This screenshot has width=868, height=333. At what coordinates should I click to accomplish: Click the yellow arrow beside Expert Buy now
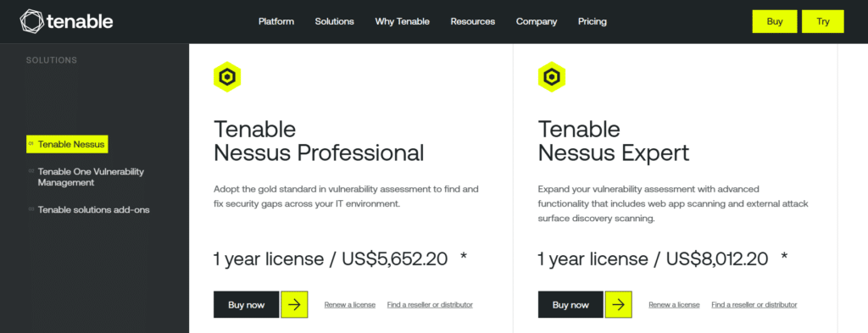point(618,305)
